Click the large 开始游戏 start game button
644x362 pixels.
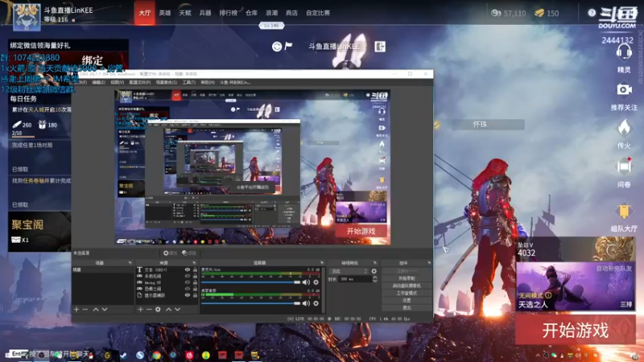coord(575,330)
